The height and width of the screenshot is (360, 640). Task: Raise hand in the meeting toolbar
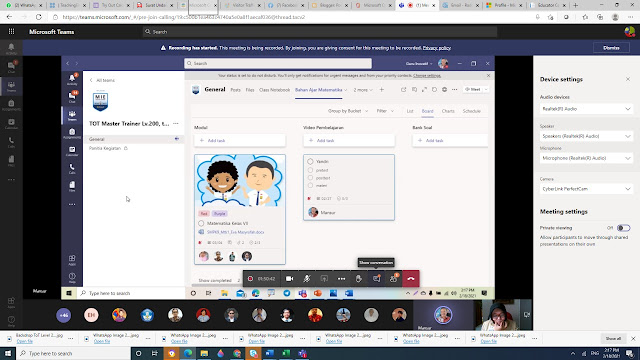[x=358, y=279]
